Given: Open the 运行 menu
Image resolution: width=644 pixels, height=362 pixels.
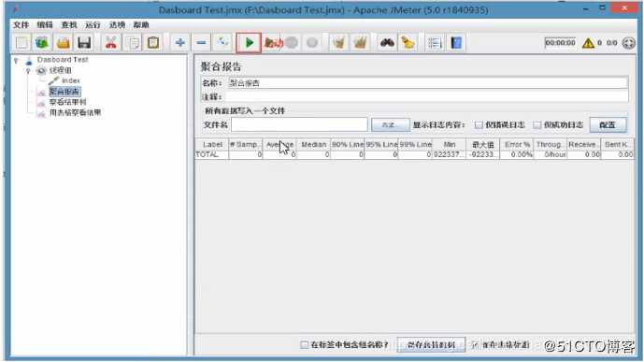Looking at the screenshot, I should (93, 25).
